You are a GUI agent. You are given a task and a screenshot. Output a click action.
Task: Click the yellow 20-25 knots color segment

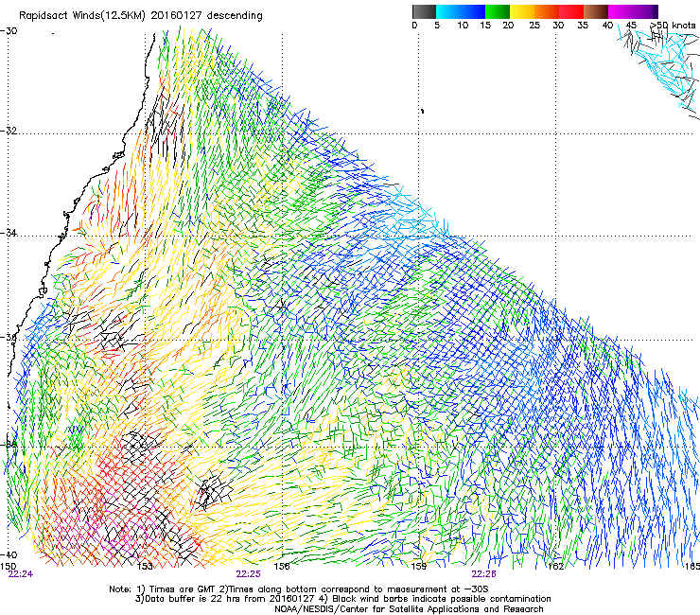click(522, 11)
